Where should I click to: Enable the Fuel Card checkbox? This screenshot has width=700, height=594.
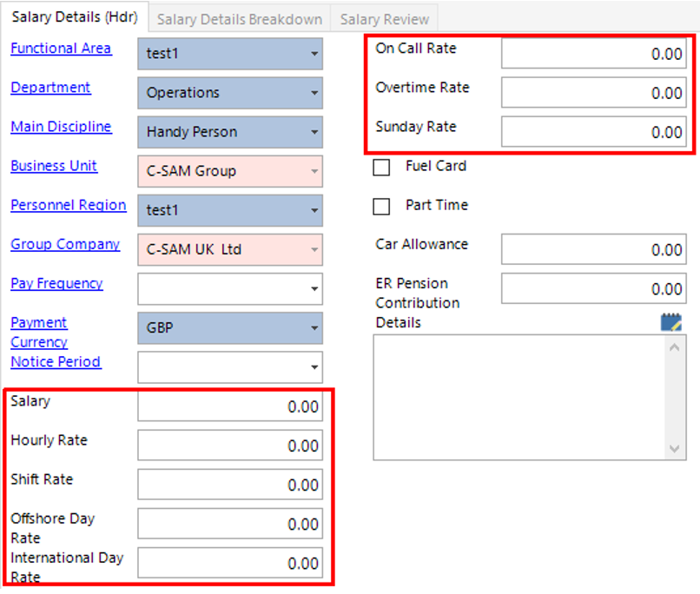381,168
